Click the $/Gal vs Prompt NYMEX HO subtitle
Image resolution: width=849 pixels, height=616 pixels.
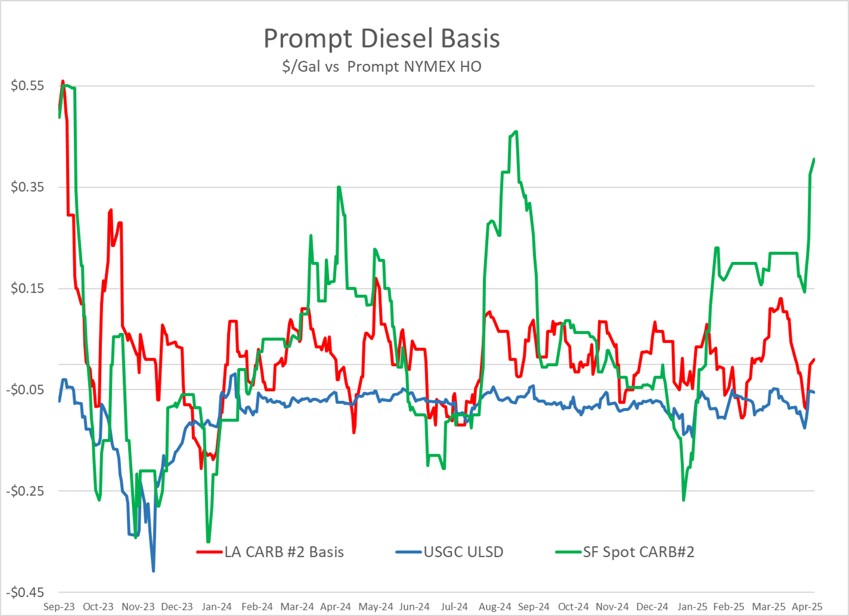point(381,67)
